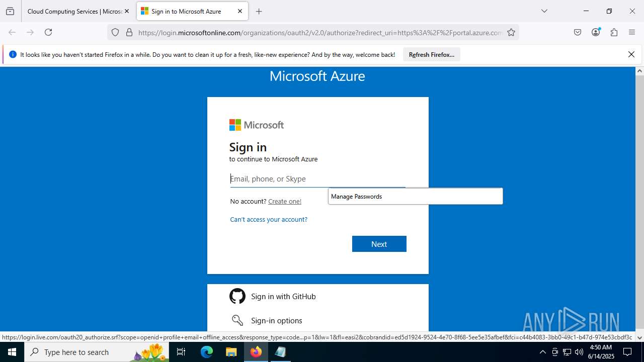Click the Microsoft logo
The width and height of the screenshot is (644, 362).
[257, 125]
